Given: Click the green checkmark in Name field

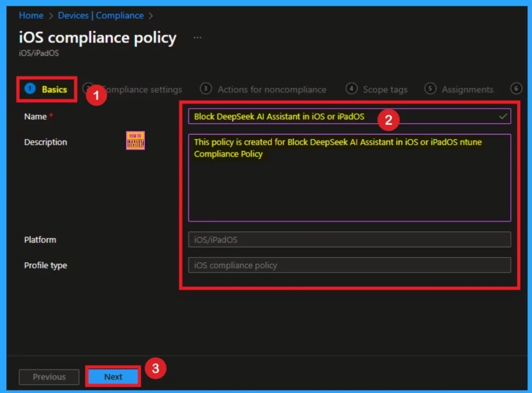Looking at the screenshot, I should pyautogui.click(x=502, y=116).
